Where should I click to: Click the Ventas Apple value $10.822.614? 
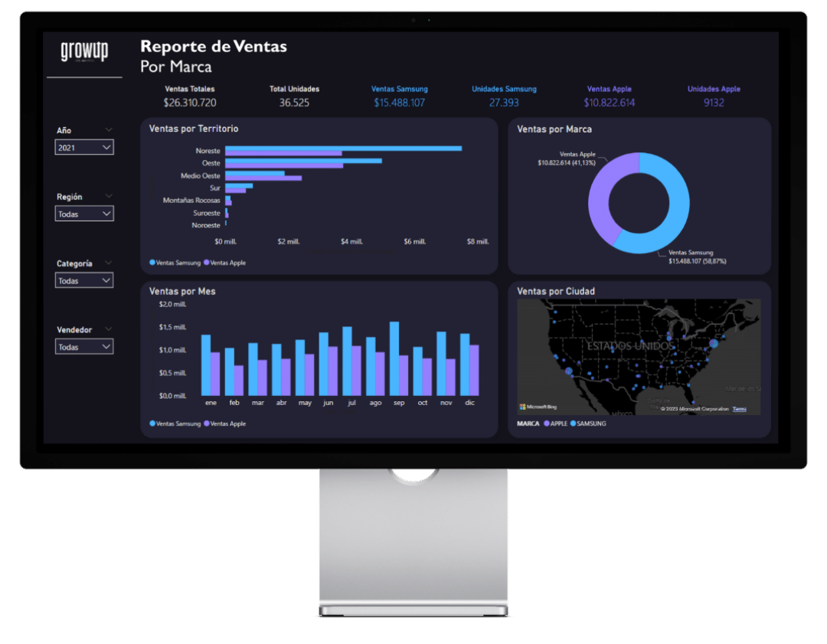click(610, 103)
